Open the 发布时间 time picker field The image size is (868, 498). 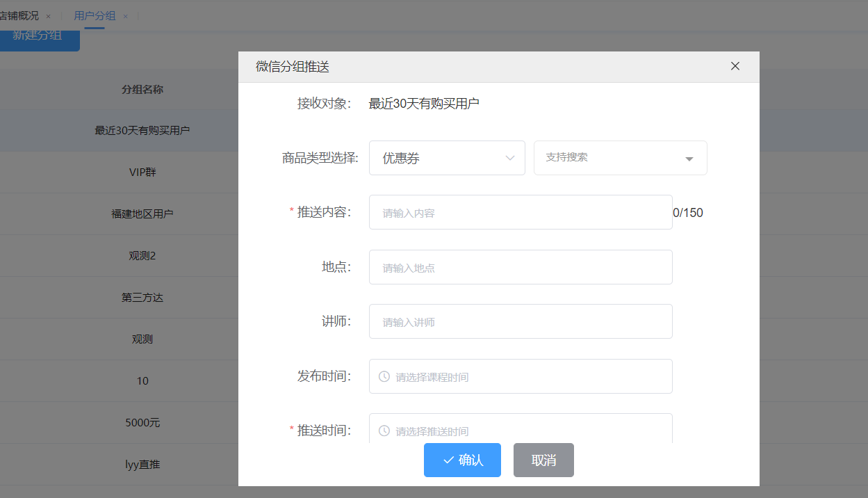(x=528, y=376)
